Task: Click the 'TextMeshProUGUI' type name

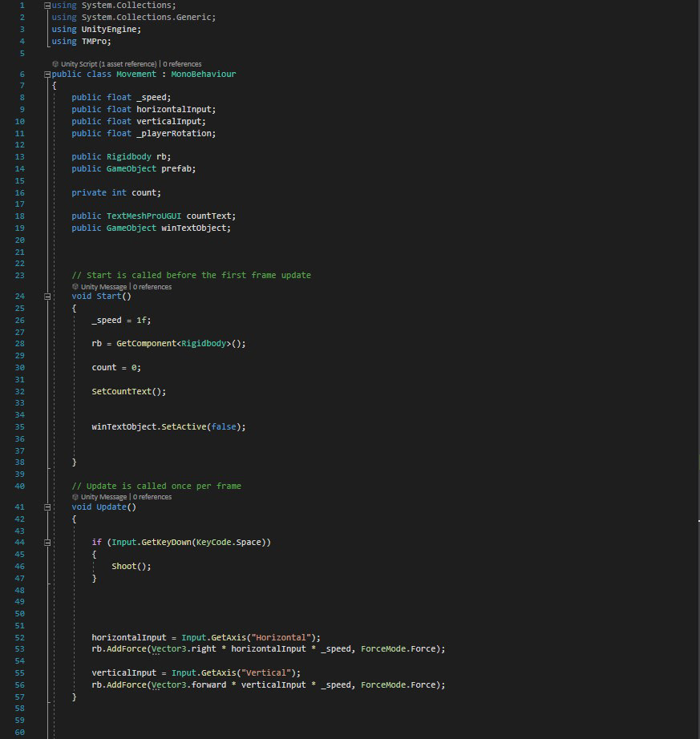Action: [x=144, y=216]
